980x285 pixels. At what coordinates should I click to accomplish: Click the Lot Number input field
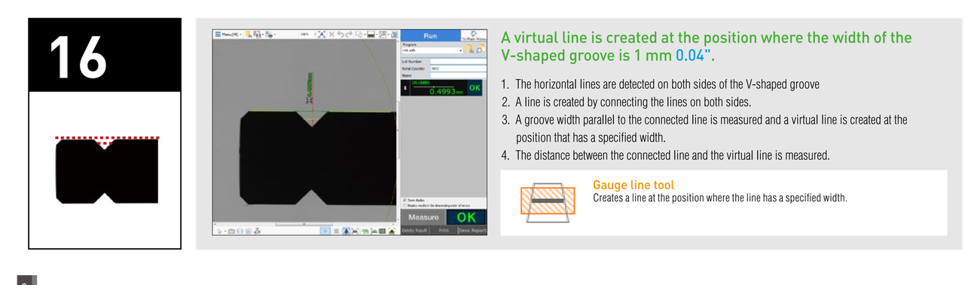click(x=458, y=61)
